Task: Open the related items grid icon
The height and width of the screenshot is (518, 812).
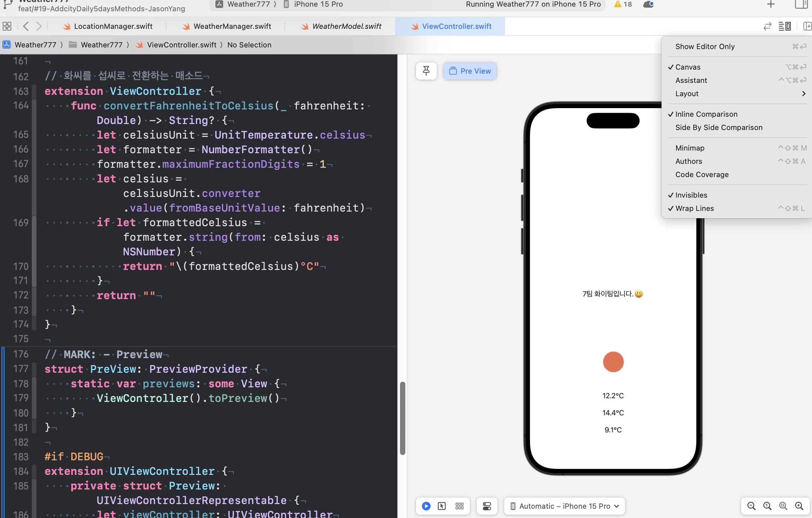Action: [x=7, y=26]
